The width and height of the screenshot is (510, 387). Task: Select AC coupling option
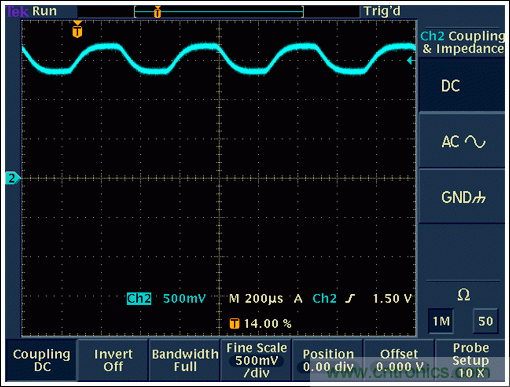click(x=462, y=141)
